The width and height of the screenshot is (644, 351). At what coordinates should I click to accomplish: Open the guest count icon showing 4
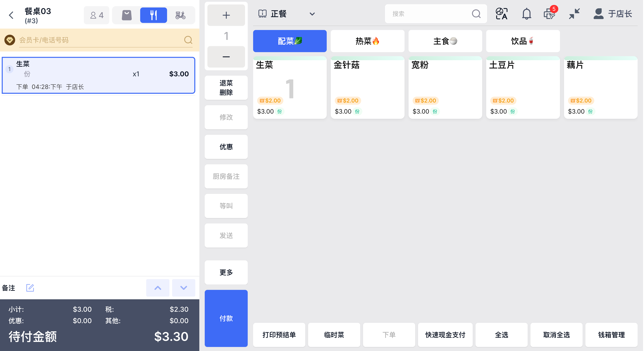tap(97, 15)
